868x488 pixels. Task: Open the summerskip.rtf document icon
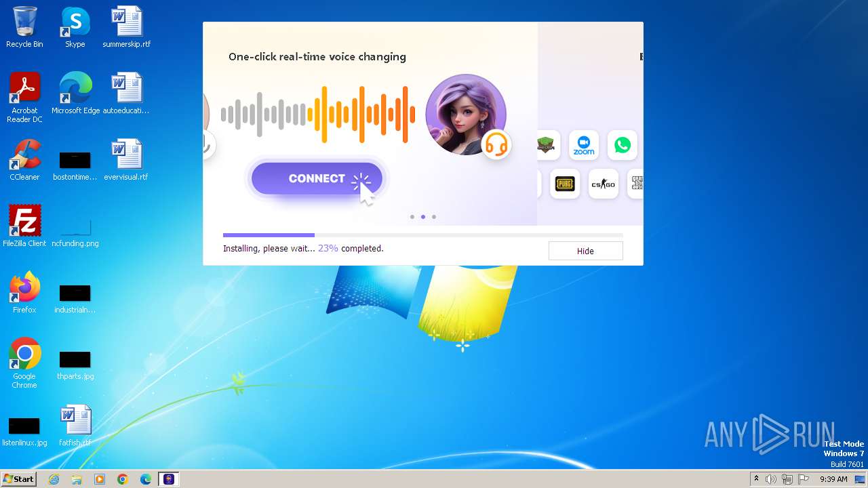(x=126, y=27)
